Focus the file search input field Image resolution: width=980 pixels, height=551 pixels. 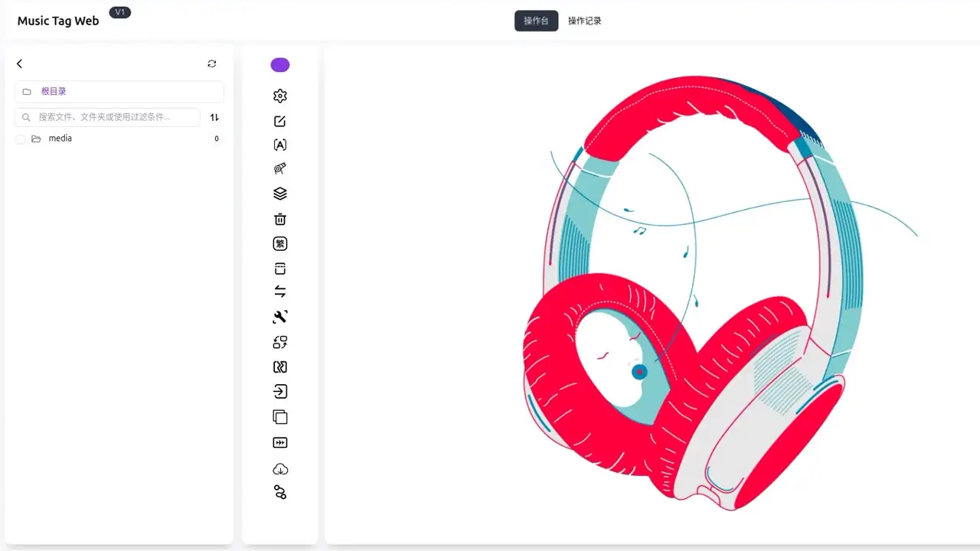(x=107, y=117)
